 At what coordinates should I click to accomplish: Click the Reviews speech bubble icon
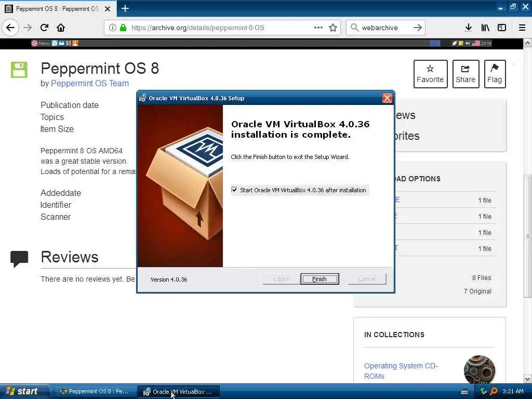(x=19, y=259)
